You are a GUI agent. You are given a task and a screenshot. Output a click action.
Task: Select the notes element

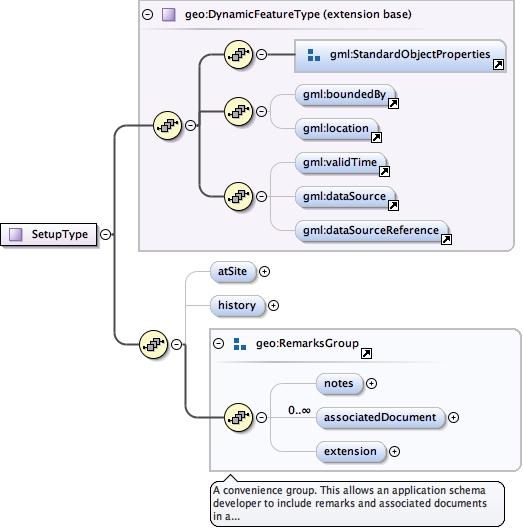339,384
